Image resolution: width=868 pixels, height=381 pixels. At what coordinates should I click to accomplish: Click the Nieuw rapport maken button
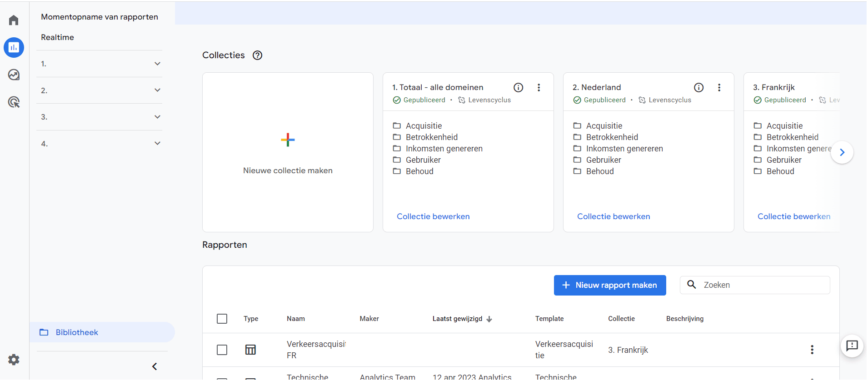coord(610,285)
